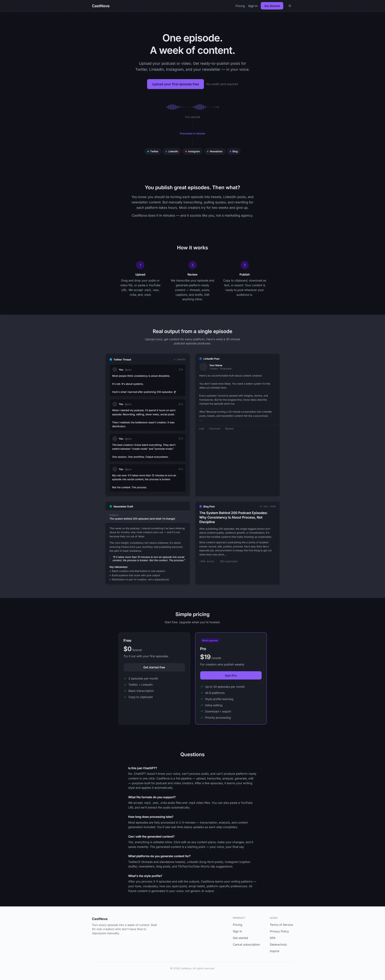
Task: Open Sign in from the top navigation
Action: 253,6
